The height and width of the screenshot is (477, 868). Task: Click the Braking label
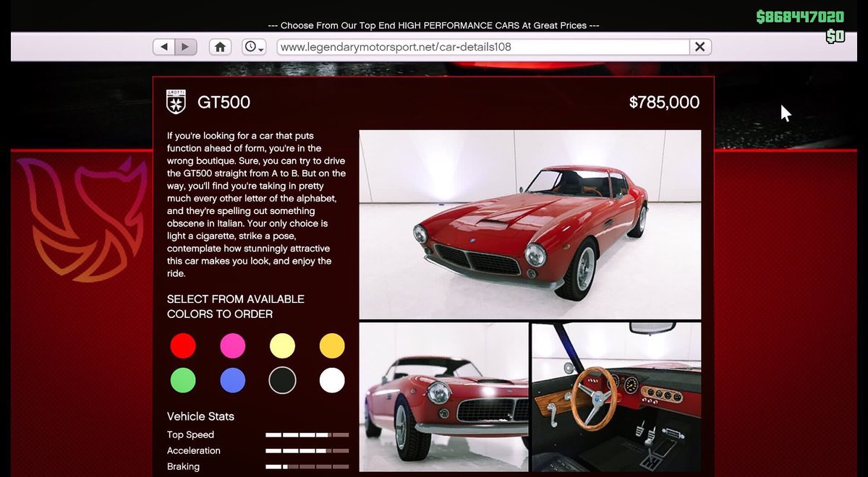coord(183,467)
